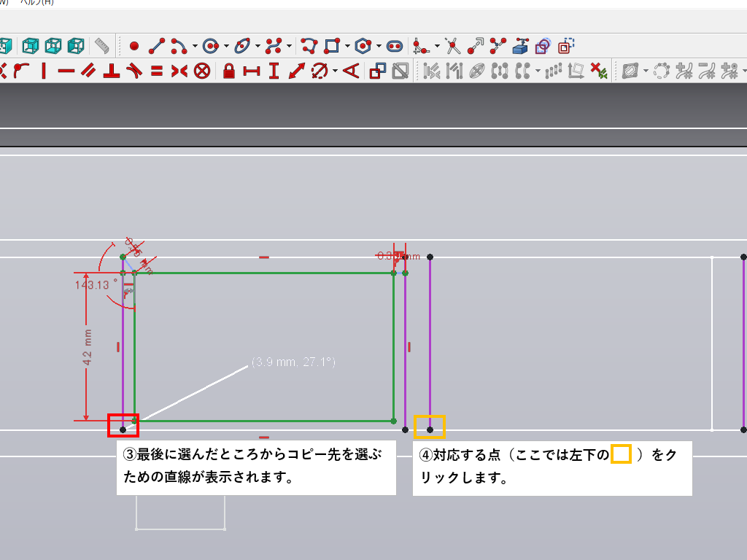
Task: Choose the Create slot tool
Action: 395,47
